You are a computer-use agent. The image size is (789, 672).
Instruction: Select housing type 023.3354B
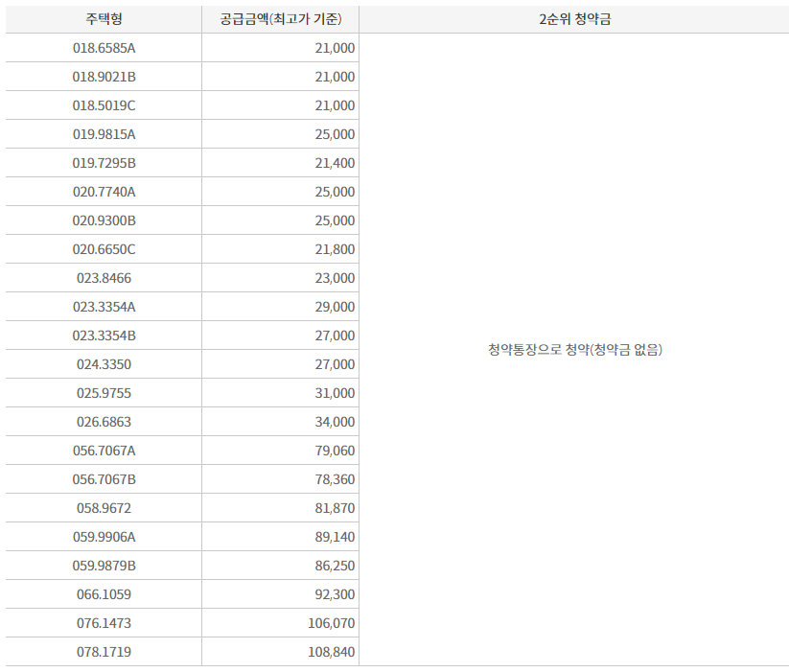click(x=104, y=336)
